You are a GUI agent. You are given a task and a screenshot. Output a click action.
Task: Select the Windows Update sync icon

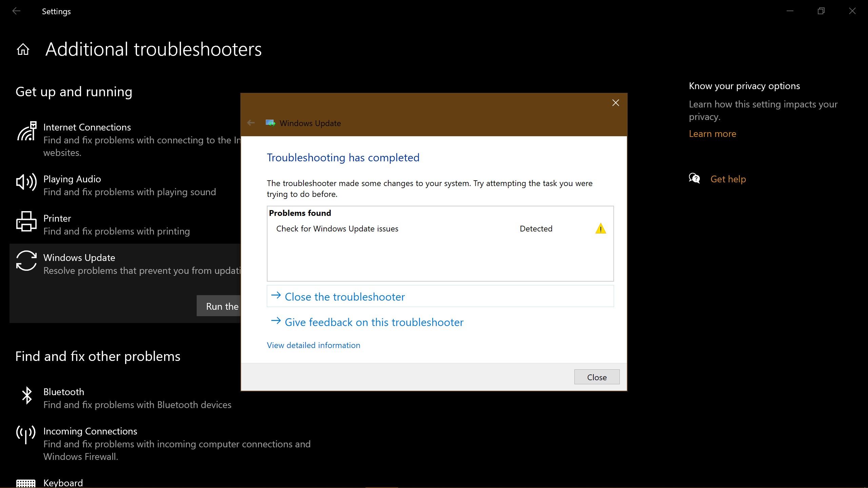point(26,261)
